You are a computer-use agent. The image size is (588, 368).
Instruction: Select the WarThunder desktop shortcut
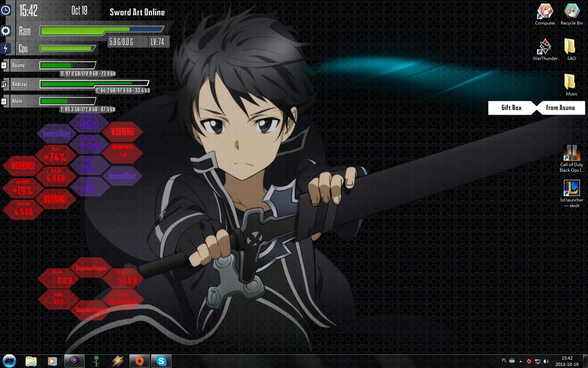pyautogui.click(x=545, y=50)
